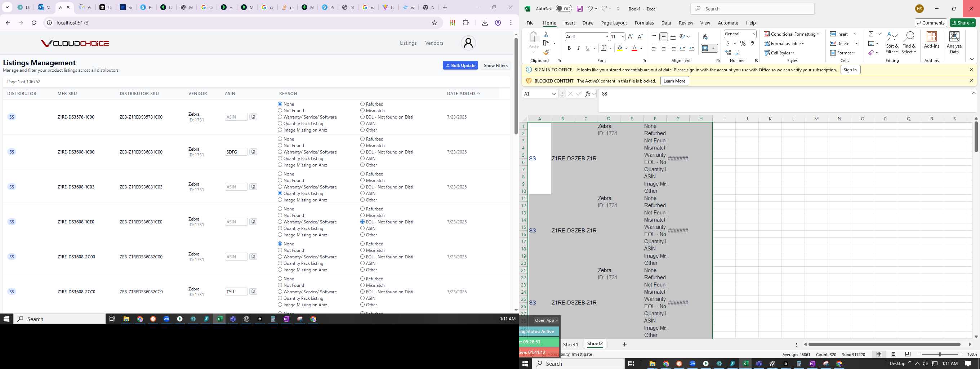Switch to Sheet1 worksheet tab
This screenshot has height=369, width=980.
pyautogui.click(x=570, y=344)
